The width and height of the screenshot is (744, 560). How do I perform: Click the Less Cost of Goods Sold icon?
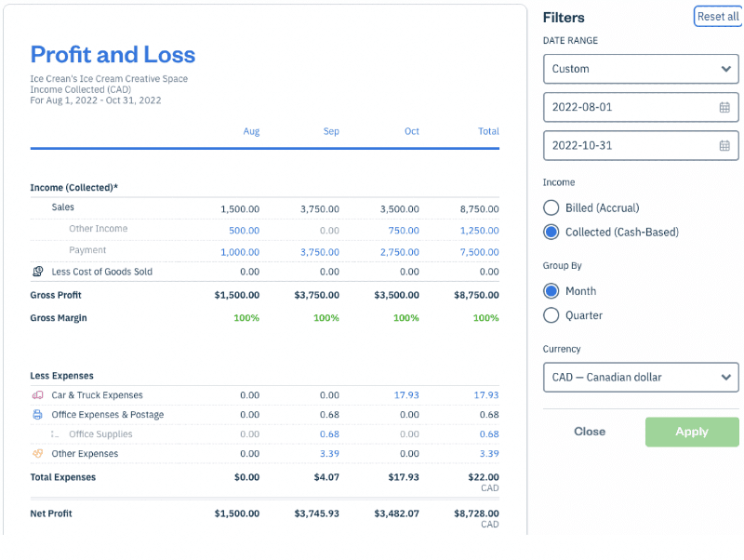pos(37,272)
